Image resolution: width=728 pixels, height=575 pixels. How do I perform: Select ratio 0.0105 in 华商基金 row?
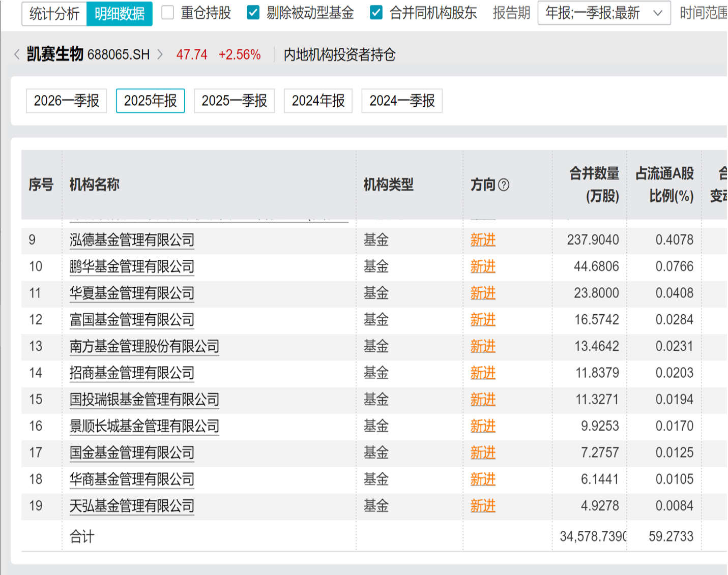675,479
